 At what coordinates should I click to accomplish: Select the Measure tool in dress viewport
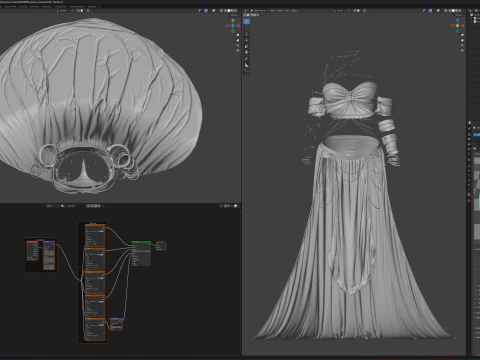(x=246, y=65)
